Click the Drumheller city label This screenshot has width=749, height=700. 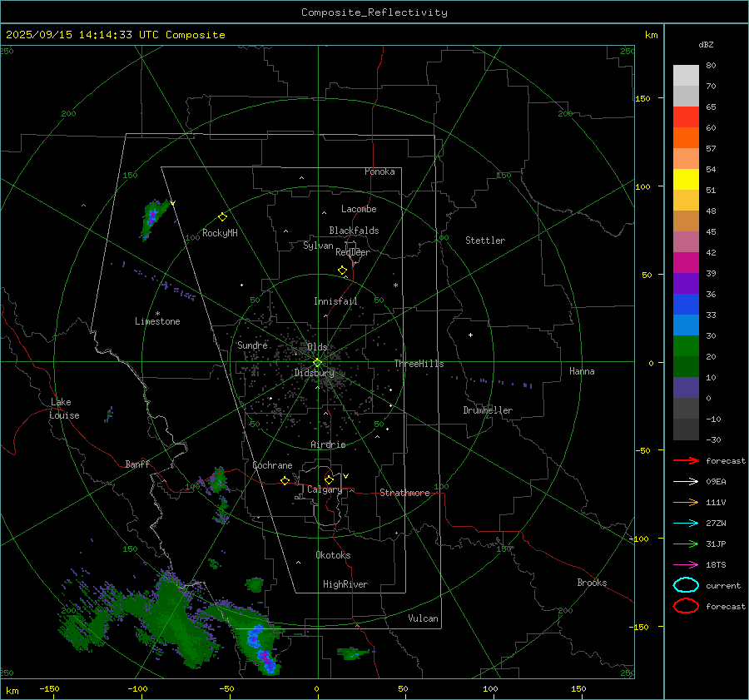coord(488,410)
